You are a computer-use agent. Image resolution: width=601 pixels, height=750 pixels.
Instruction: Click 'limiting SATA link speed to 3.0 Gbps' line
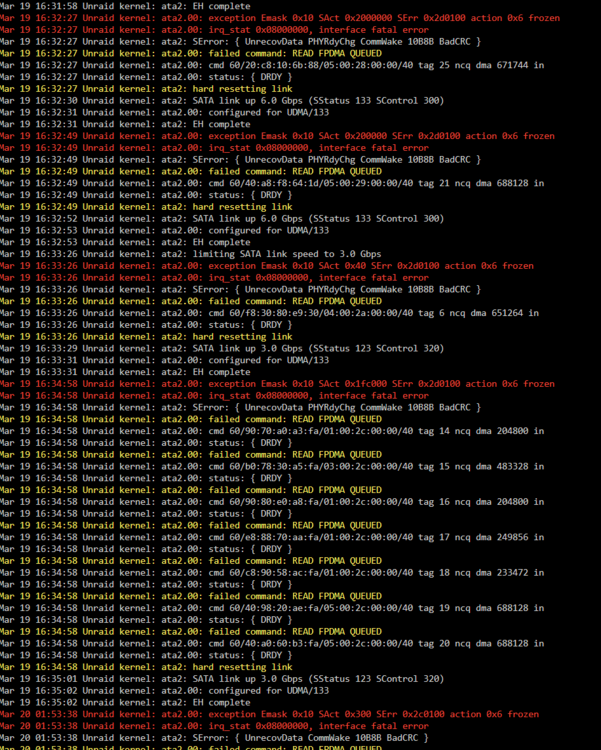pos(191,254)
